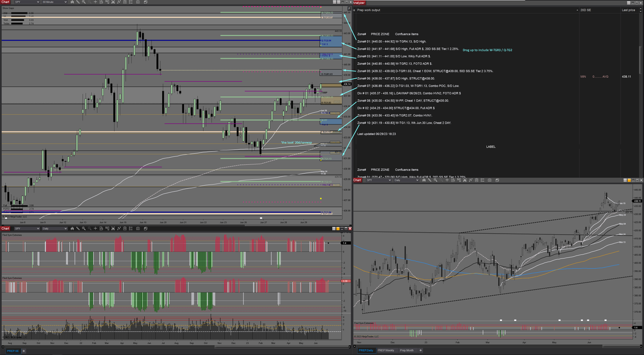Open Daily interval dropdown in PREP:Daily chart
This screenshot has width=644, height=355.
point(407,180)
